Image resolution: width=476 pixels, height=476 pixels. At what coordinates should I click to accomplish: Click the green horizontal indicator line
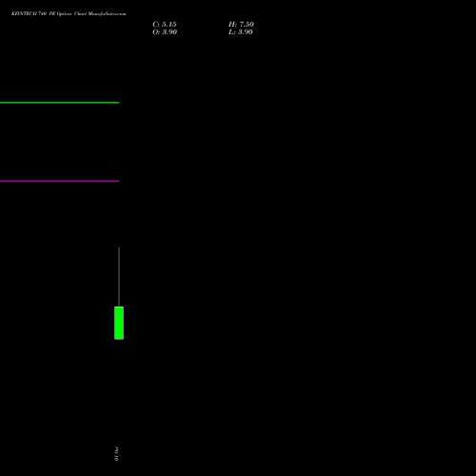point(59,103)
